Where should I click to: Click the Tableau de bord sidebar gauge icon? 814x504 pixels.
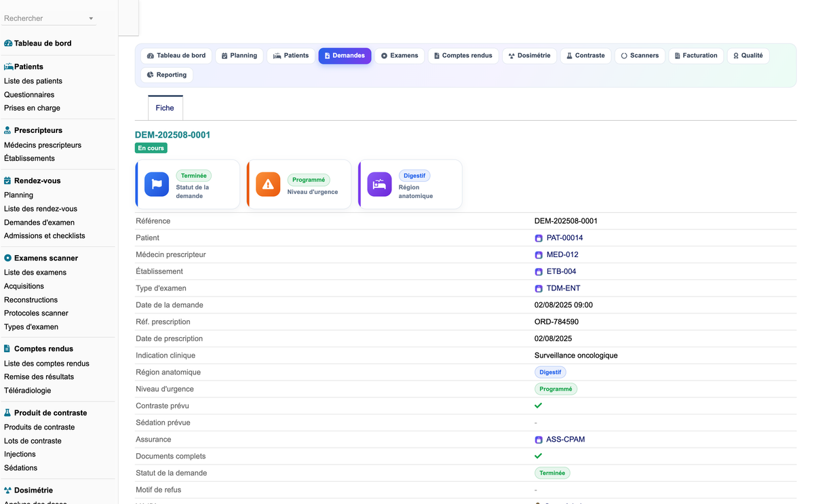tap(8, 43)
